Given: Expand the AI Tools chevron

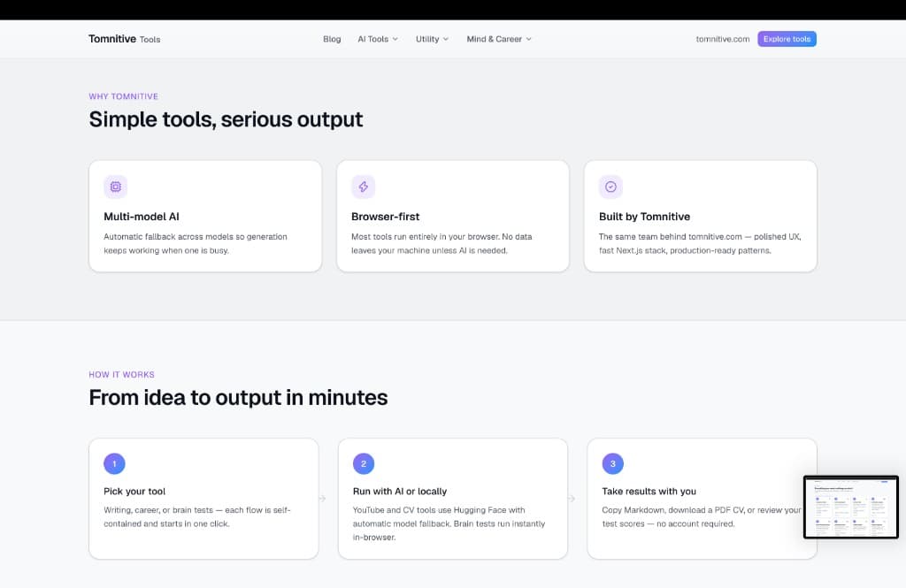Looking at the screenshot, I should pos(395,39).
